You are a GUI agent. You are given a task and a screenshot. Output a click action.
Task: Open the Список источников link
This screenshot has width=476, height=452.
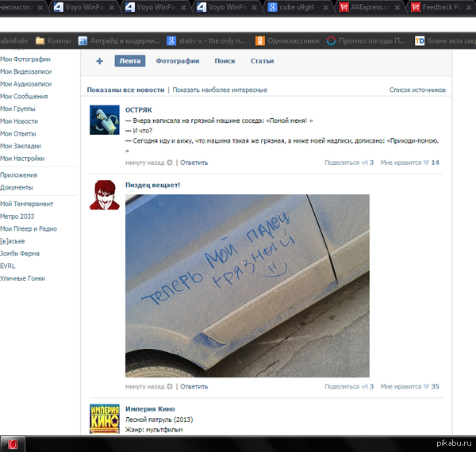[417, 90]
